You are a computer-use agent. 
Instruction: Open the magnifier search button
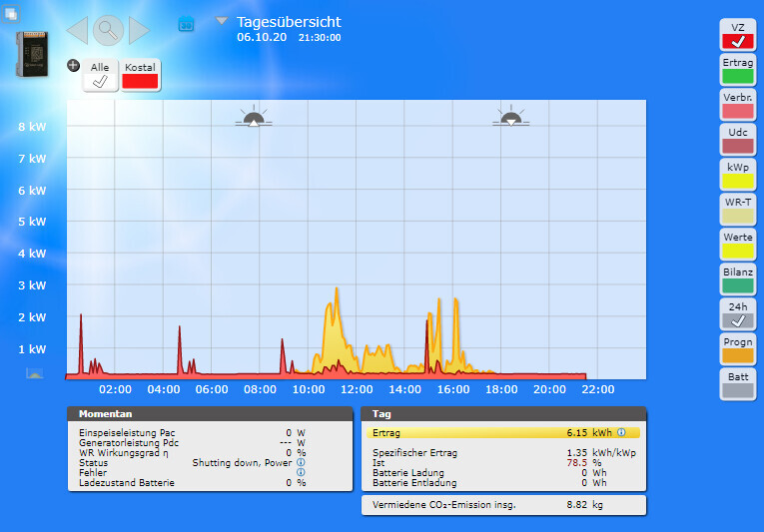108,30
